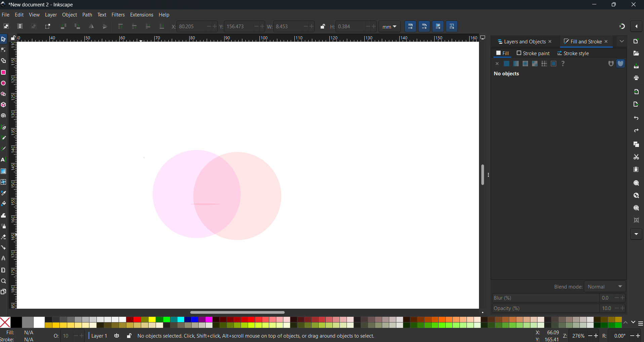Open the File menu
The height and width of the screenshot is (342, 644).
point(6,15)
